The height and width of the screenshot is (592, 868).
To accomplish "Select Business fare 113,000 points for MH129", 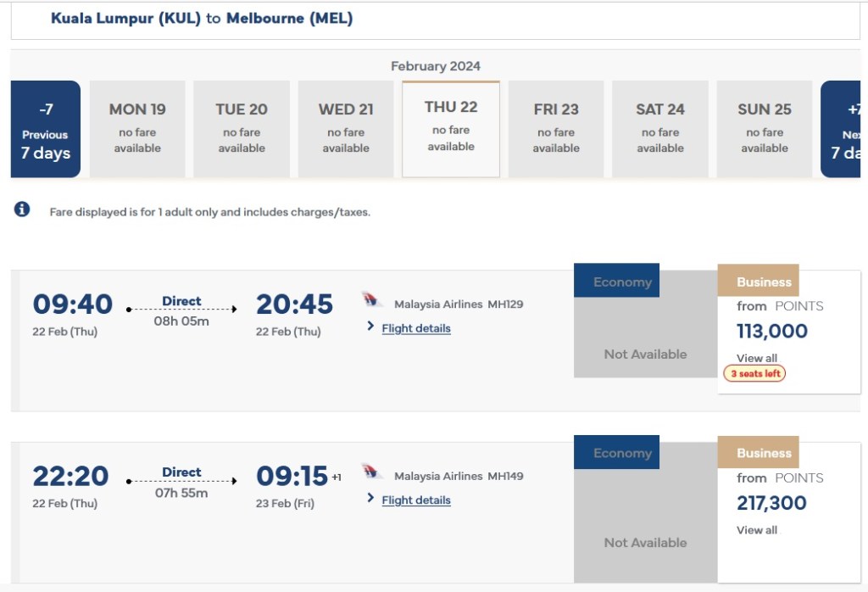I will [x=772, y=331].
